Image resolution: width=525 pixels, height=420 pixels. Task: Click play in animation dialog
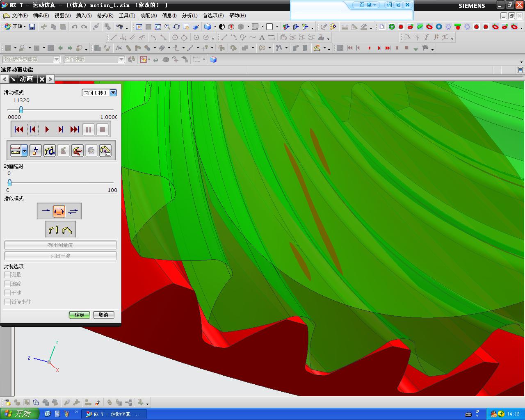[x=47, y=130]
